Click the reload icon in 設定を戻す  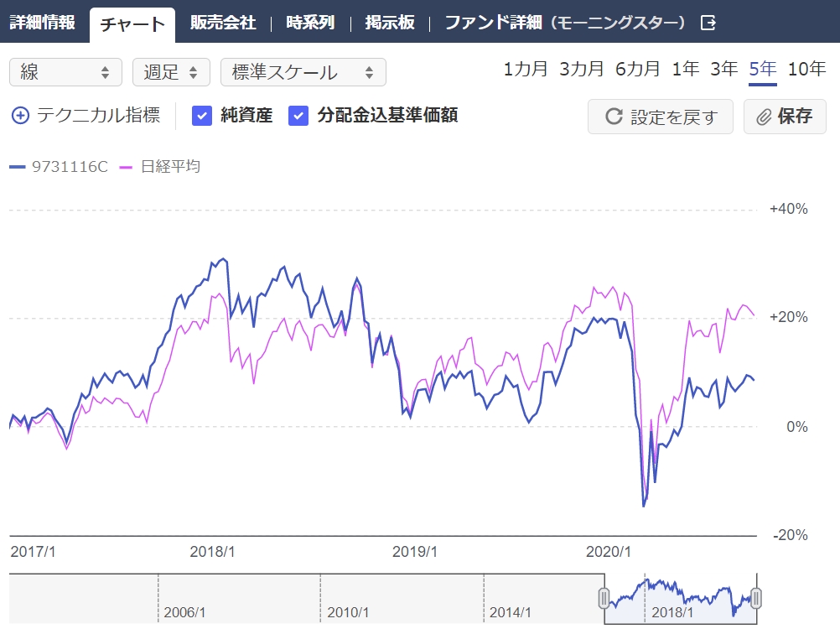[614, 117]
